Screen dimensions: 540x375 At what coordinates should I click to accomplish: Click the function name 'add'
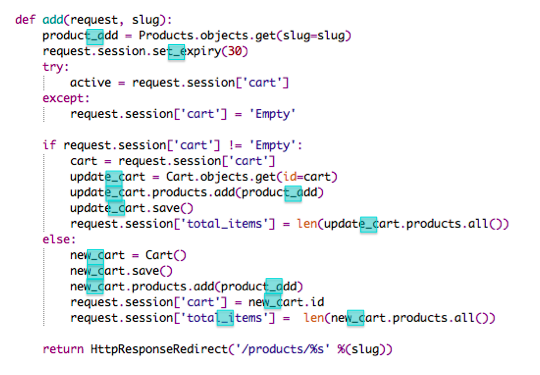(x=53, y=20)
